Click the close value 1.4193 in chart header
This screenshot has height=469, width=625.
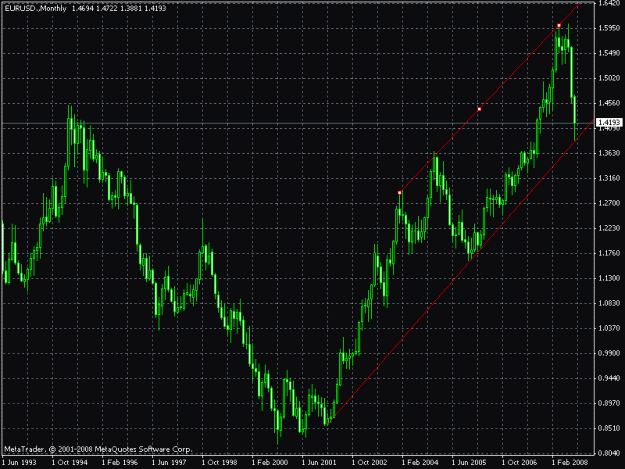click(155, 8)
